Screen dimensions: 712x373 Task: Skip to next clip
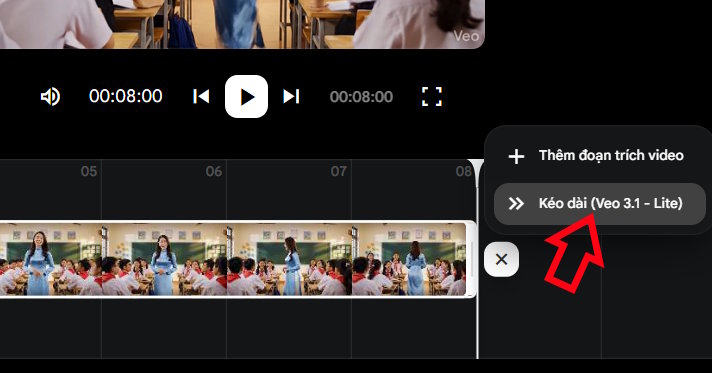pyautogui.click(x=291, y=96)
